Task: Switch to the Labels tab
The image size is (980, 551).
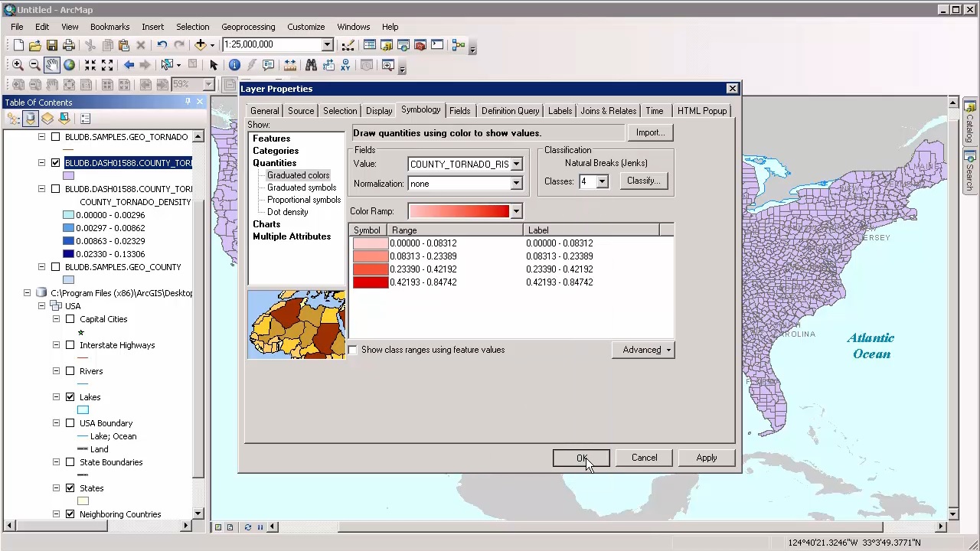Action: click(x=560, y=111)
